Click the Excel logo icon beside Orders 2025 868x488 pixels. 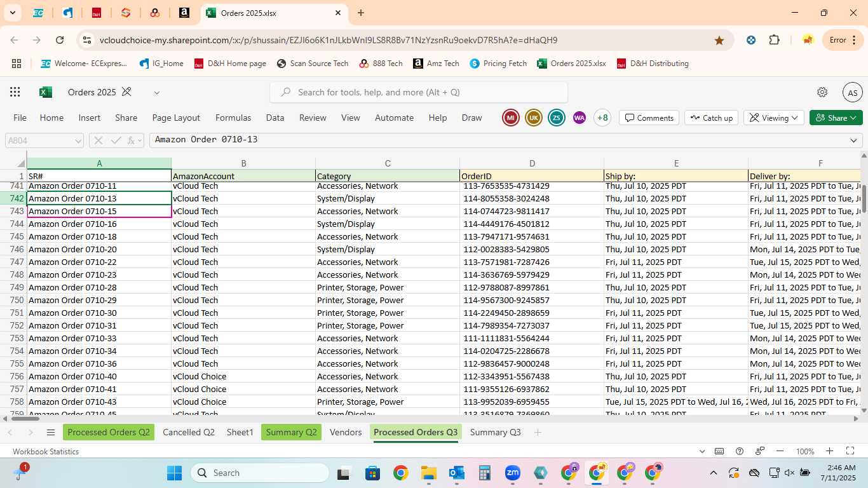[46, 92]
